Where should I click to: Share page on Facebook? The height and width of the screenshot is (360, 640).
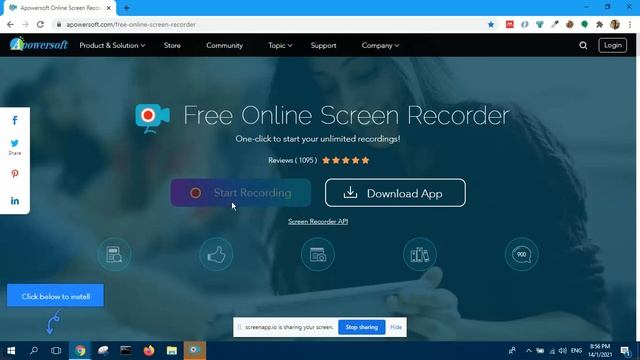(15, 120)
